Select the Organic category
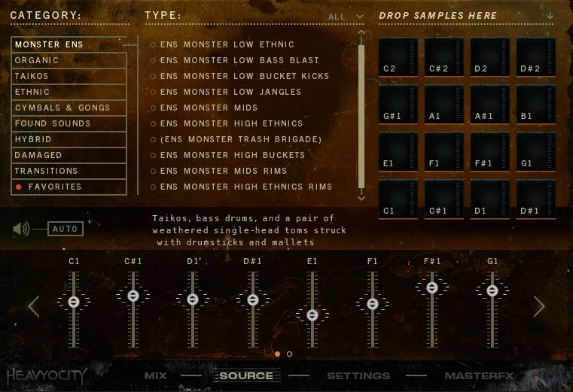Viewport: 573px width, 392px height. pyautogui.click(x=69, y=60)
